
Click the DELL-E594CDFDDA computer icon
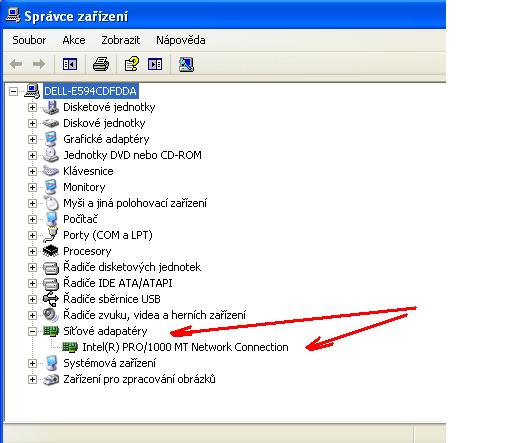click(32, 91)
